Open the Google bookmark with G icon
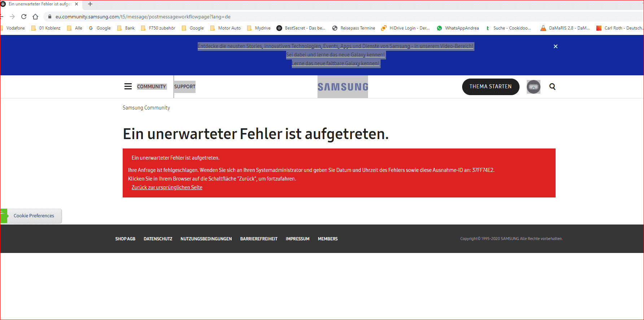Image resolution: width=644 pixels, height=320 pixels. [x=100, y=28]
